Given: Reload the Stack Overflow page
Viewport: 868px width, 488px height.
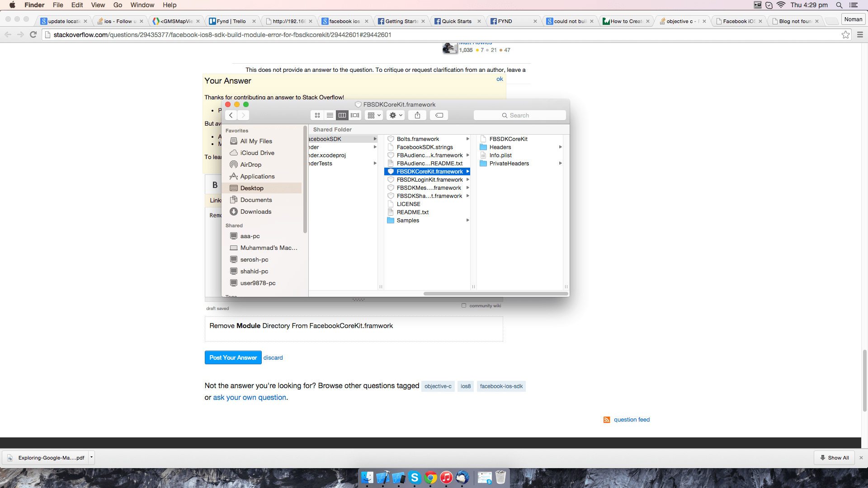Looking at the screenshot, I should click(33, 35).
